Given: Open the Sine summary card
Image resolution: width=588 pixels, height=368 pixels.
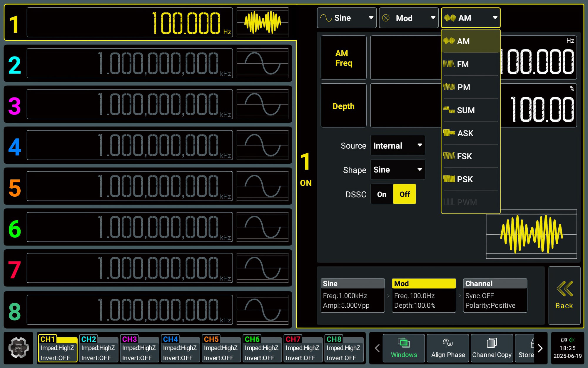Looking at the screenshot, I should [x=353, y=295].
